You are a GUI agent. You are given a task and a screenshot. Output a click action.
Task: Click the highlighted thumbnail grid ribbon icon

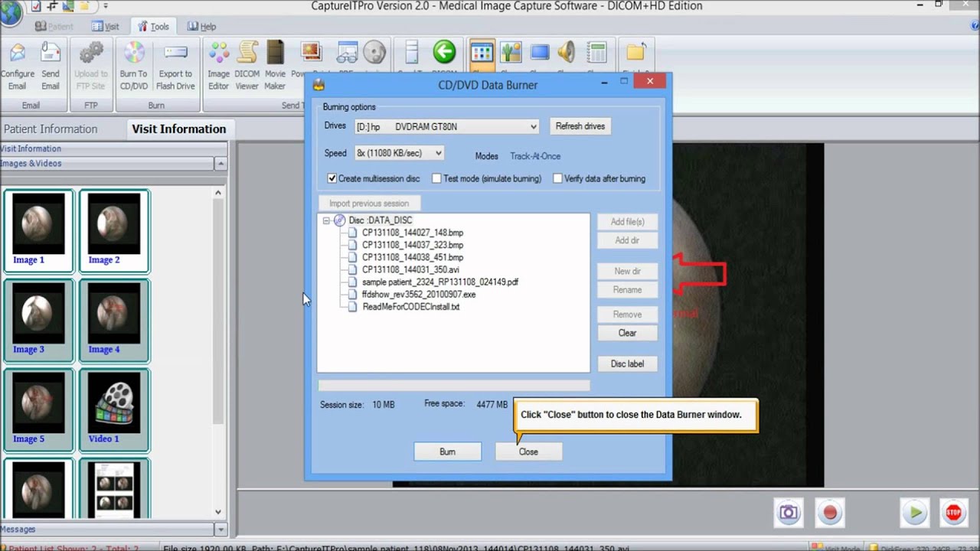[x=482, y=53]
